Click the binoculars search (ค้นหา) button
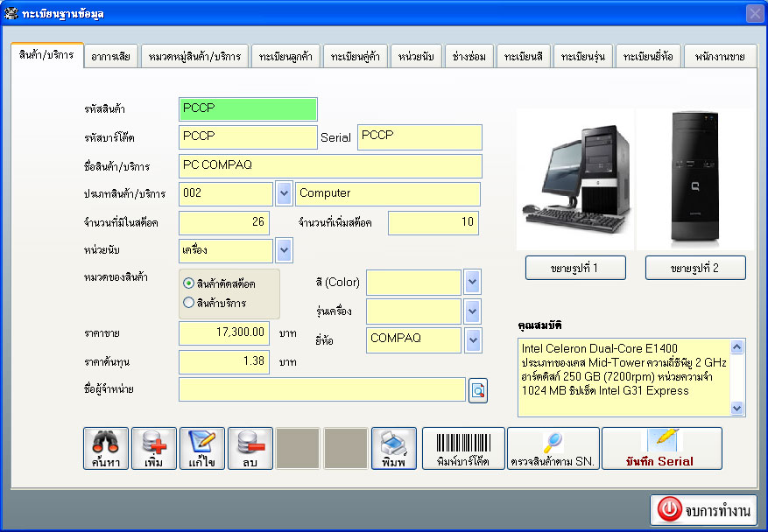768x532 pixels. 106,449
